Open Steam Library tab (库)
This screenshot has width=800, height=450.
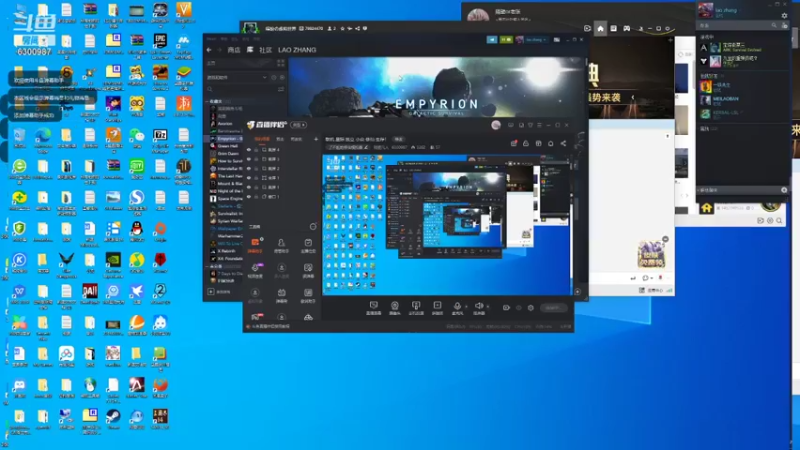(x=250, y=50)
